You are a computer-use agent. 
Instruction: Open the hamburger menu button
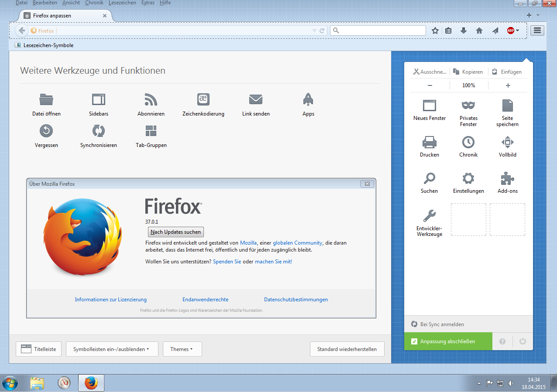(537, 31)
